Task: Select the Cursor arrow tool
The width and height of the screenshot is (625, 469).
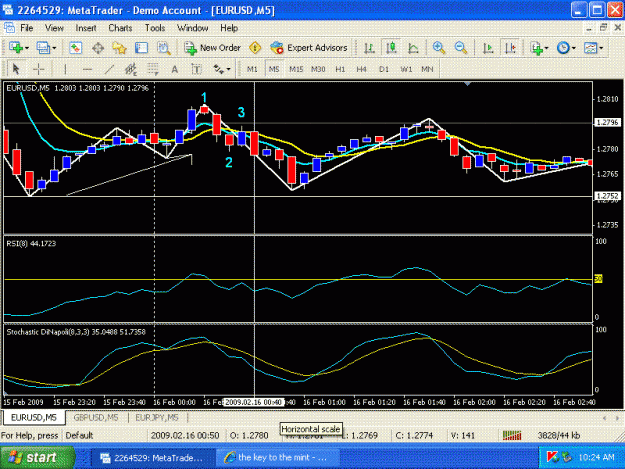Action: [16, 69]
